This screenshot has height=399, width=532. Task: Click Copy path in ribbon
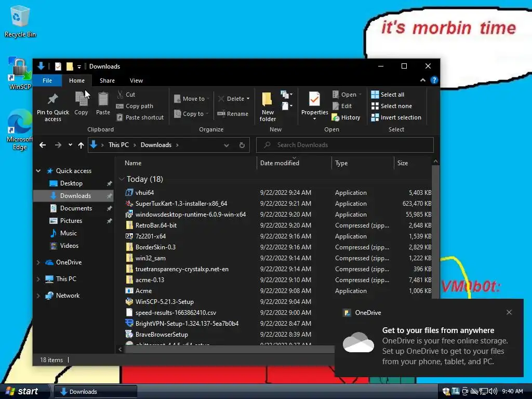coord(135,106)
